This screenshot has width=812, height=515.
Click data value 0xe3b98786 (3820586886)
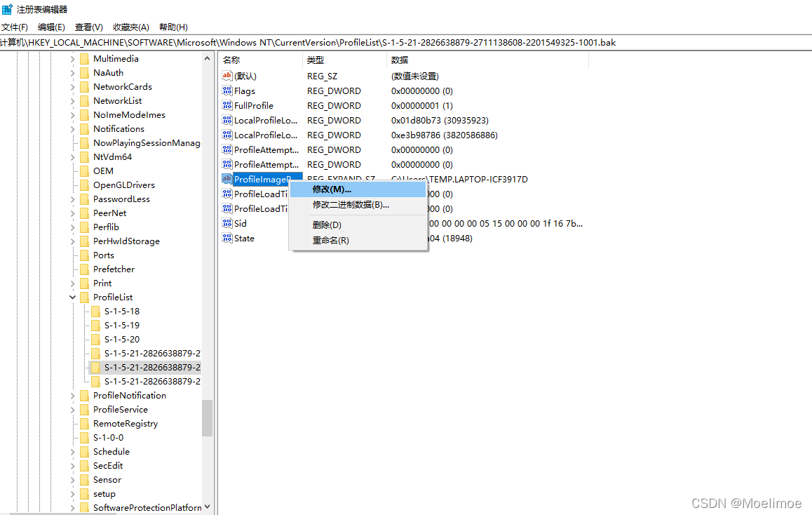445,135
